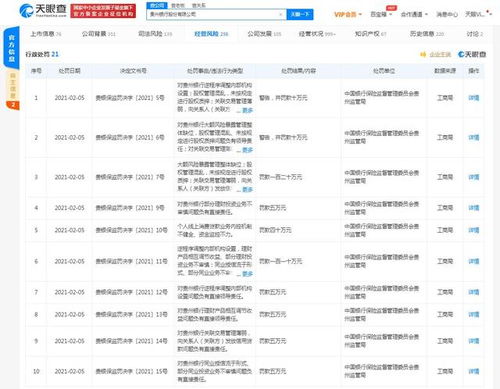The width and height of the screenshot is (500, 389).
Task: Expand 更多 in row 2 penalty reason
Action: 247,150
